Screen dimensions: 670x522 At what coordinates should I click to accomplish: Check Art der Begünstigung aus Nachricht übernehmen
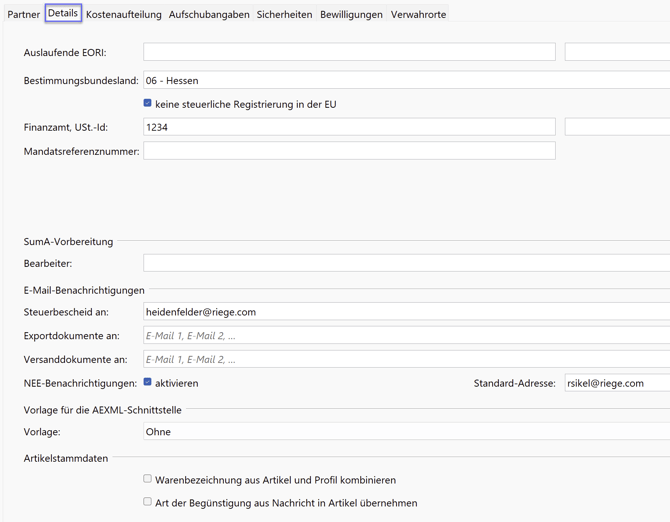pyautogui.click(x=148, y=503)
